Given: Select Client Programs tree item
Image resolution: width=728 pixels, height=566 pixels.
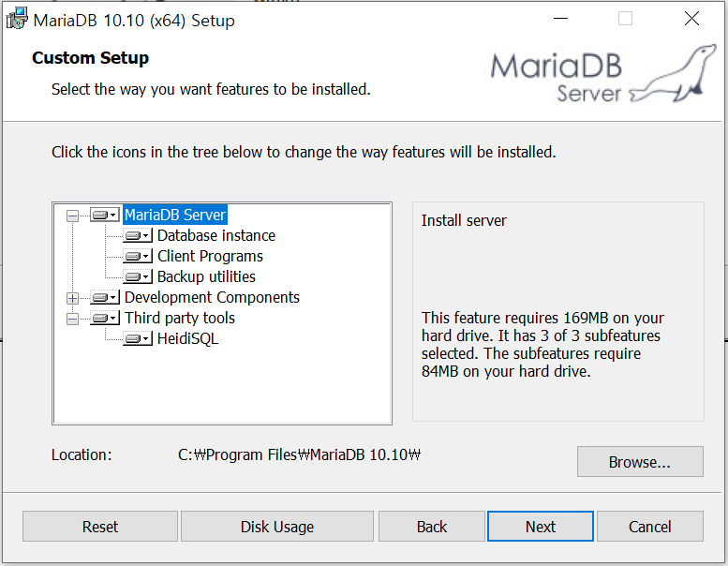Looking at the screenshot, I should point(210,257).
